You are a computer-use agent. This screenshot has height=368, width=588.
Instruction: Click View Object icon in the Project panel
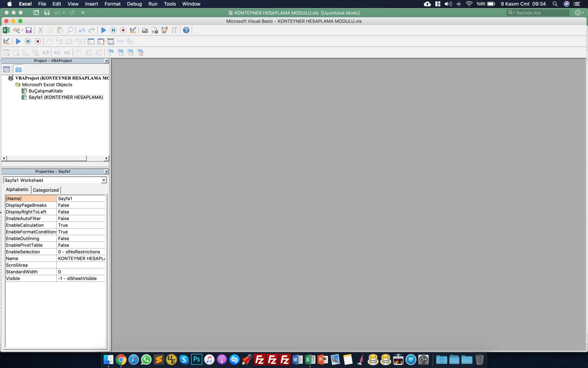pos(7,69)
